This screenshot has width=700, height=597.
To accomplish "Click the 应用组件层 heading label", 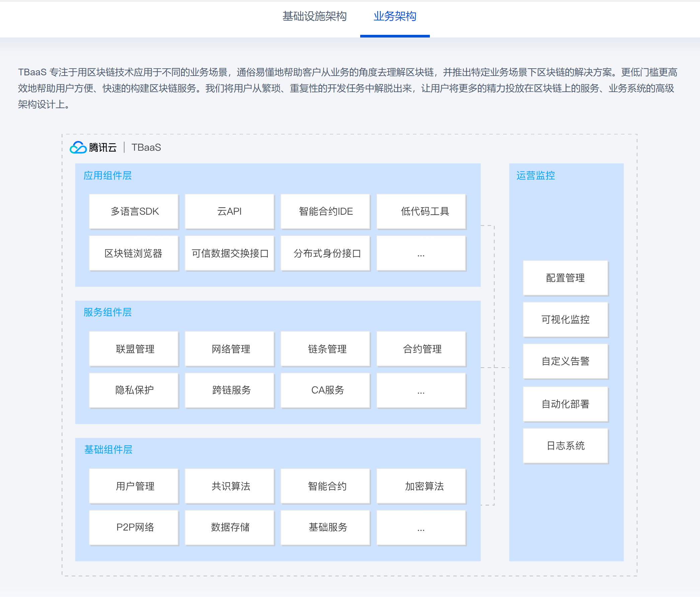I will 107,175.
